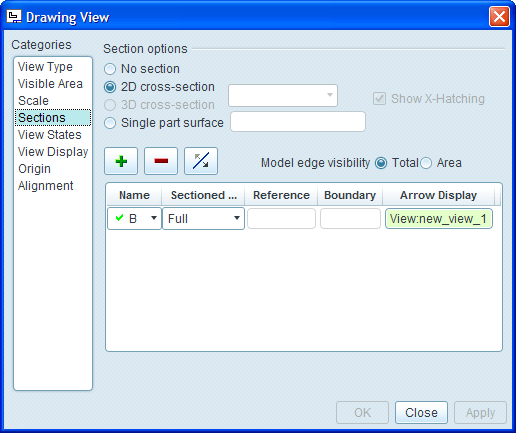Viewport: 516px width, 433px height.
Task: Open the View Type category
Action: (x=45, y=67)
